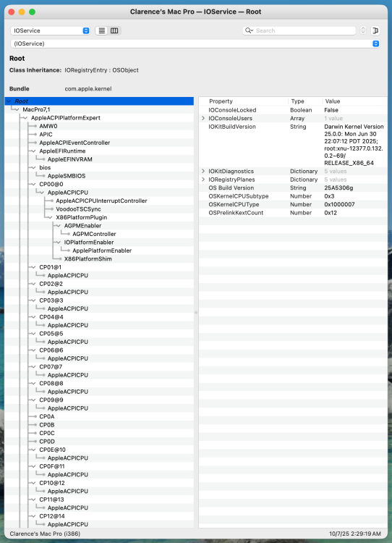Screen dimensions: 392x543
Task: Collapse the CP11@13 node
Action: point(34,500)
